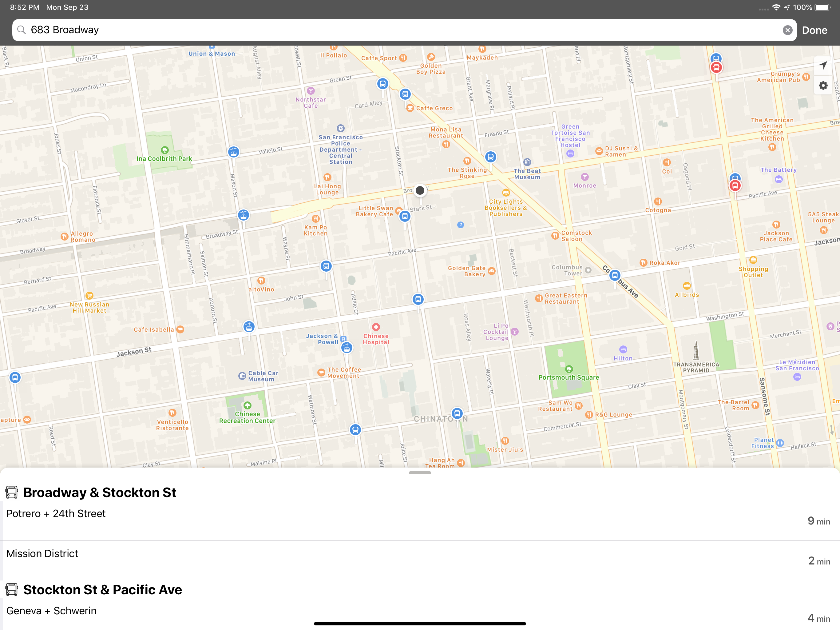840x630 pixels.
Task: Select The Battery hotel icon
Action: (779, 179)
